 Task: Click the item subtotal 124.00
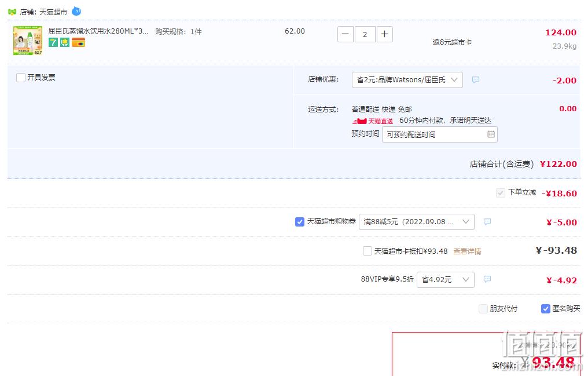click(x=561, y=32)
